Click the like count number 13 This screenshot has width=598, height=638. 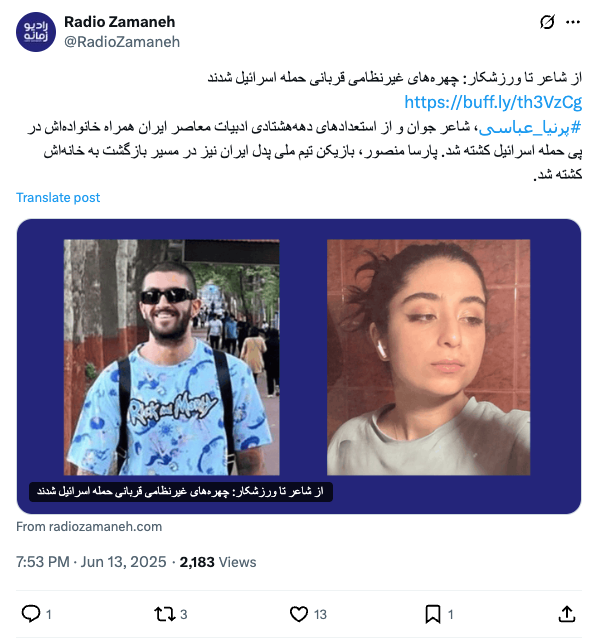[x=320, y=614]
